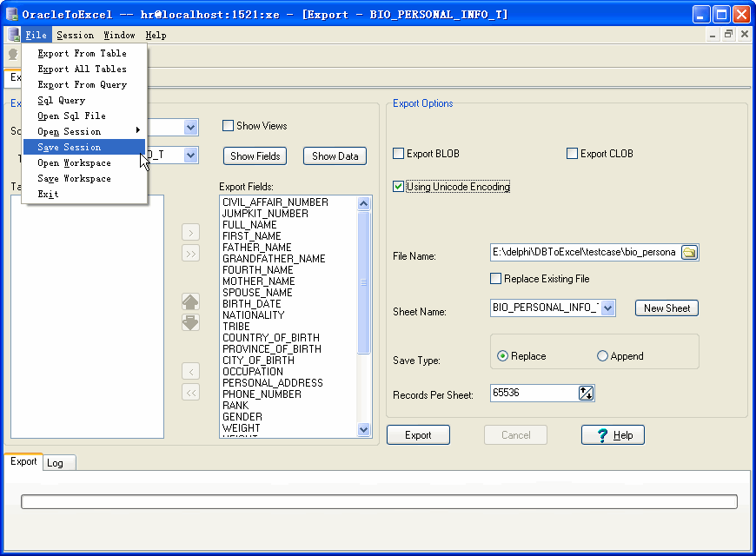Click Export Fields scrollbar thumb
756x556 pixels.
[x=364, y=282]
